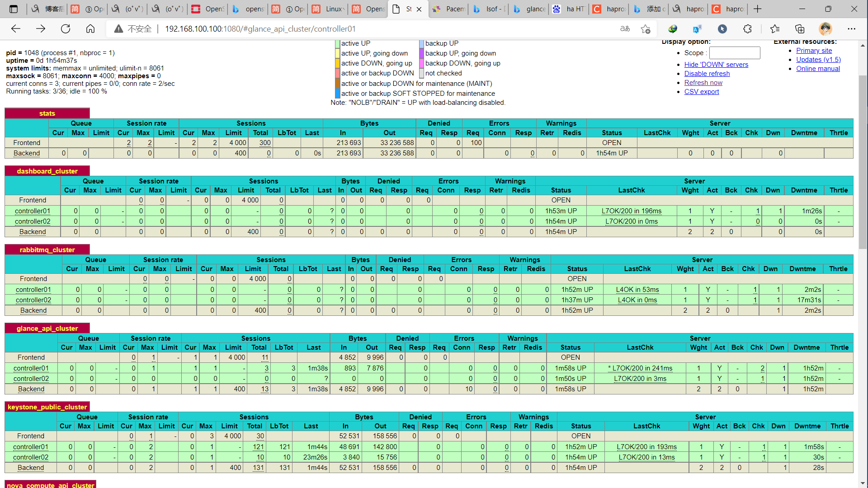Screen dimensions: 868x488
Task: Open a new browser tab
Action: click(758, 9)
